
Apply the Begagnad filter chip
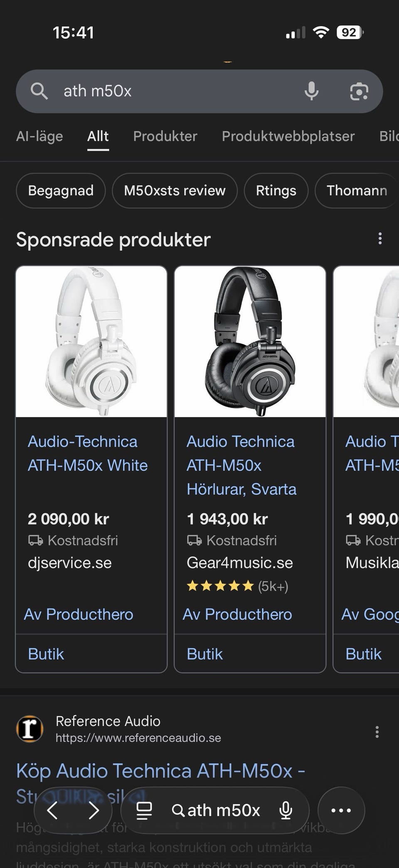coord(61,190)
